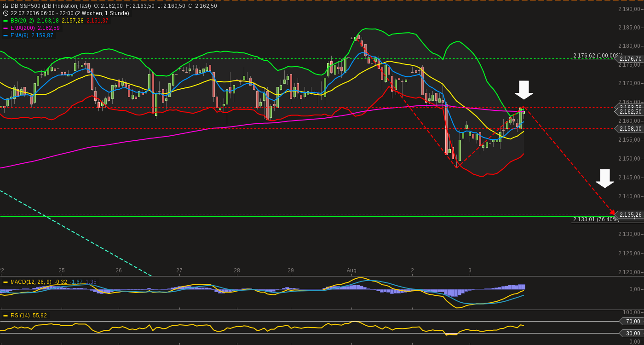The height and width of the screenshot is (345, 644).
Task: Click the high value H: 2.163,50
Action: (140, 6)
